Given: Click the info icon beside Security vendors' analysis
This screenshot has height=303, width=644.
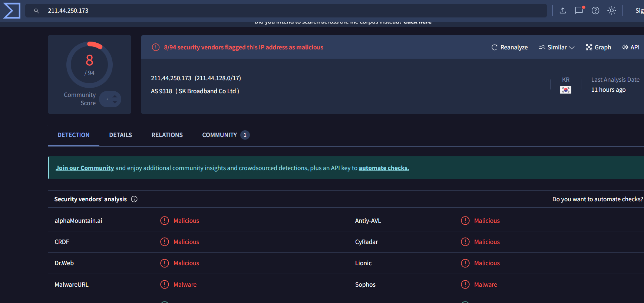Looking at the screenshot, I should coord(134,199).
